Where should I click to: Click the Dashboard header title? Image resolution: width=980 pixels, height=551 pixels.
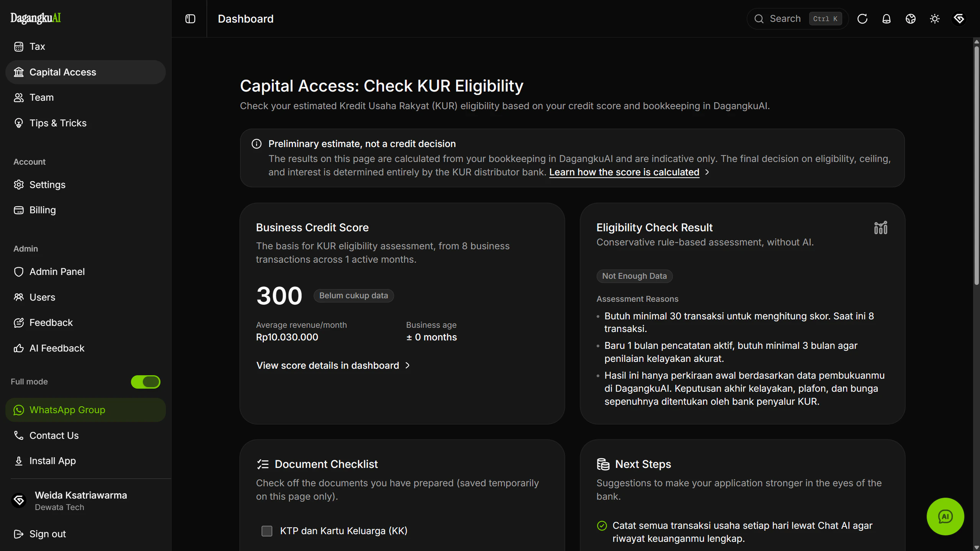tap(245, 19)
